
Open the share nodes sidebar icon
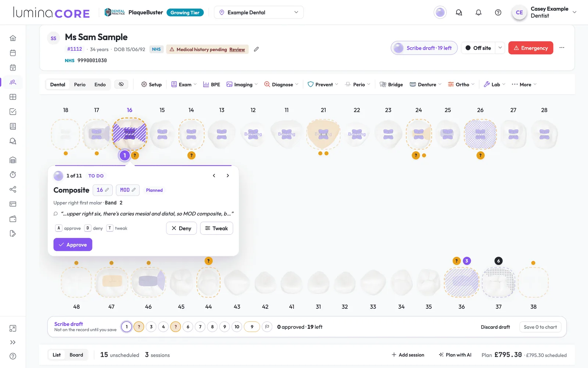[13, 190]
